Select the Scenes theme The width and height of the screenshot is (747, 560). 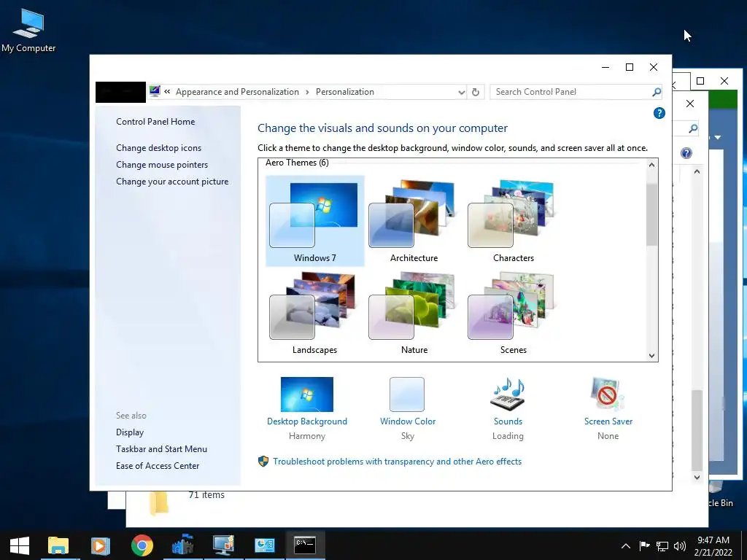(513, 314)
